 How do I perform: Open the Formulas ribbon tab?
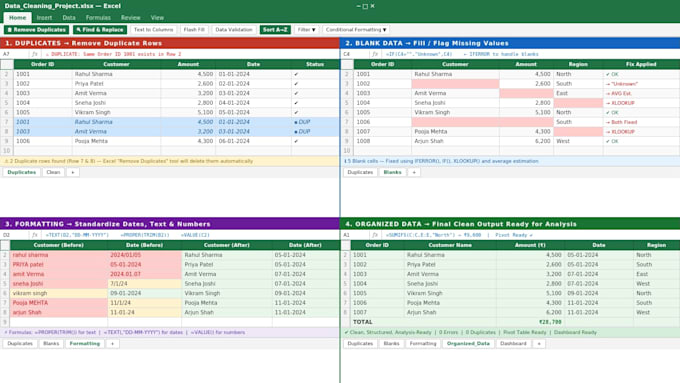98,18
